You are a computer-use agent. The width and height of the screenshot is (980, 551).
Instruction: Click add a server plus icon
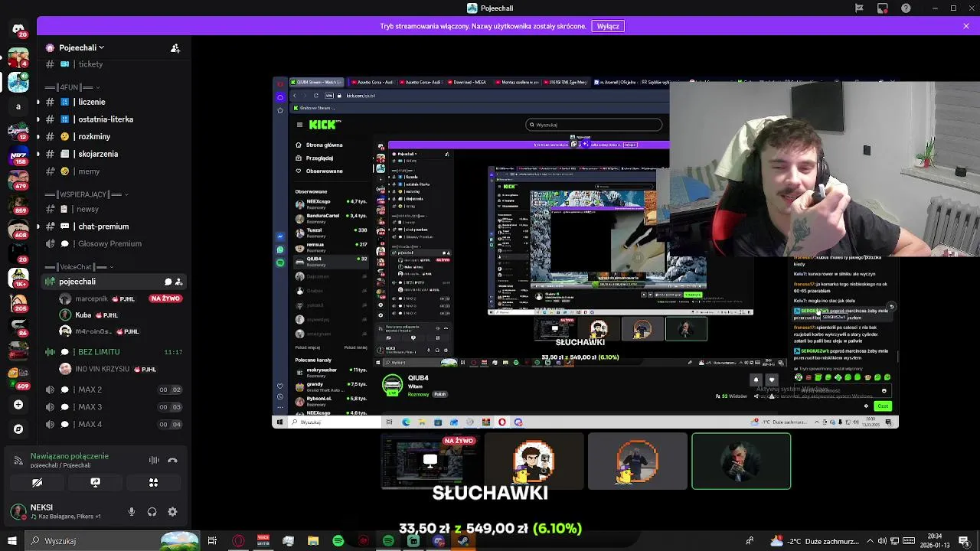(18, 405)
